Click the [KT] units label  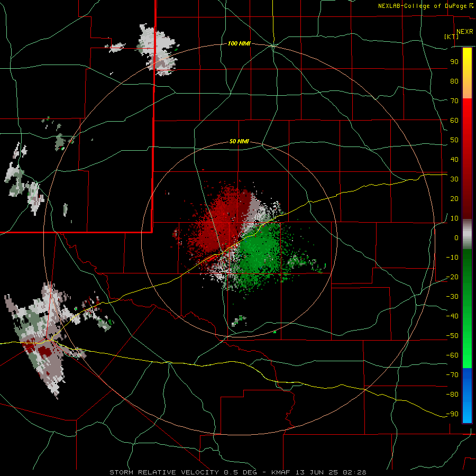coord(451,36)
